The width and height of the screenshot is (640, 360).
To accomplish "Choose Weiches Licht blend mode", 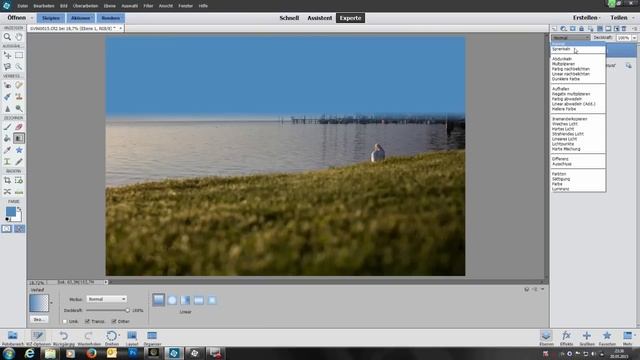I will click(564, 124).
